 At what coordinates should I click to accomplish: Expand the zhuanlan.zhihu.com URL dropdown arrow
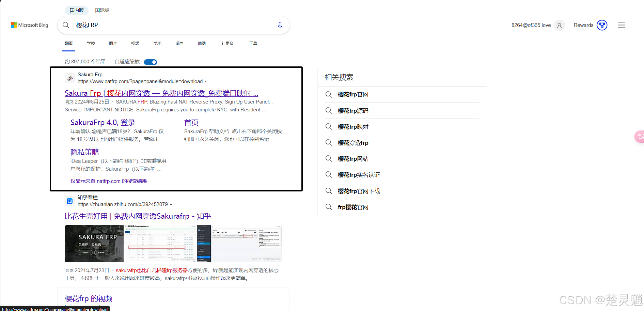[x=171, y=205]
